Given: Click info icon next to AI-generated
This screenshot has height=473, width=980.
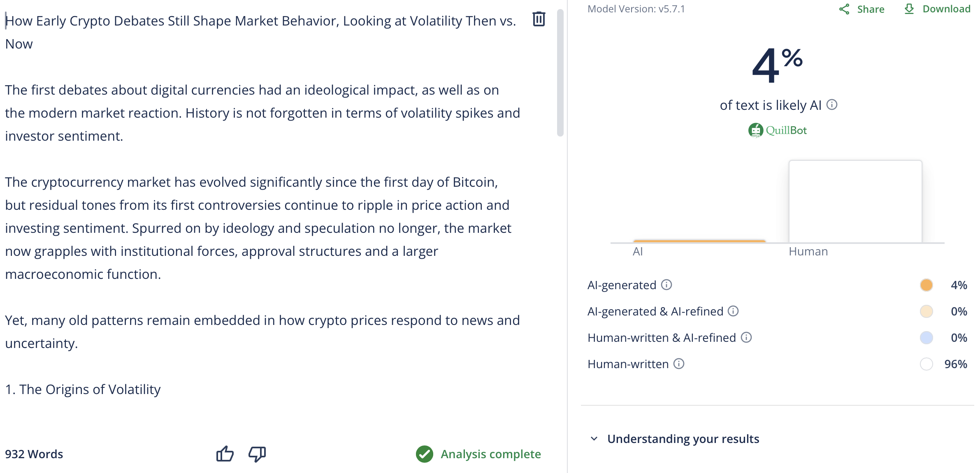Looking at the screenshot, I should pos(666,285).
